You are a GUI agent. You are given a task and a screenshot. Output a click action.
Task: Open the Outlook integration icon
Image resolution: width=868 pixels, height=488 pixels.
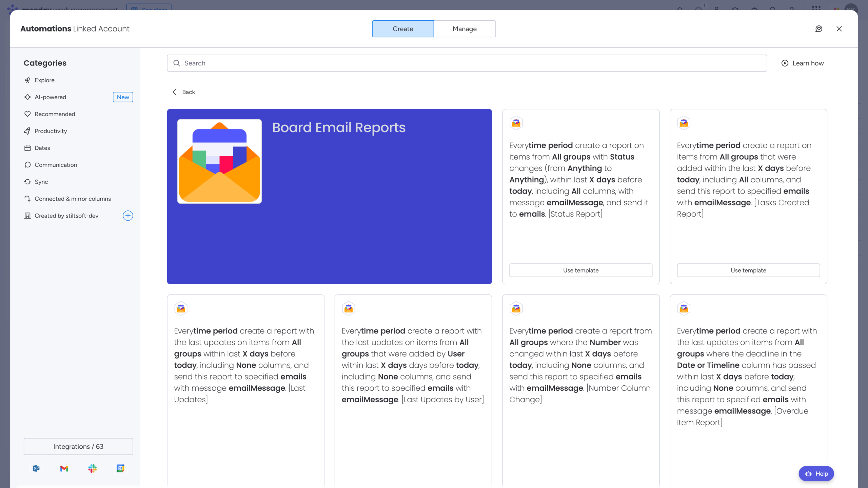(x=36, y=468)
